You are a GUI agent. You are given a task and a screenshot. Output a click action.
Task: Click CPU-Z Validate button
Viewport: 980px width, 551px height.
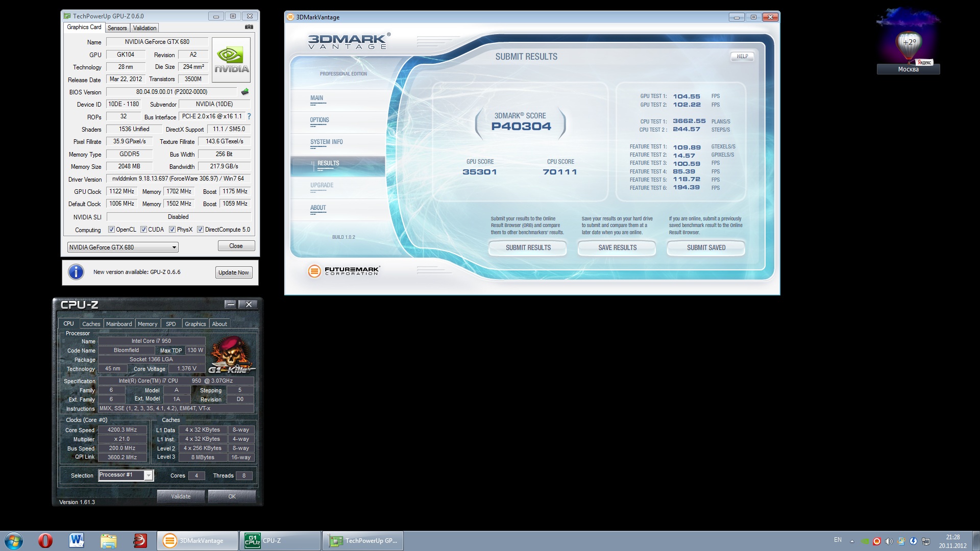coord(181,496)
